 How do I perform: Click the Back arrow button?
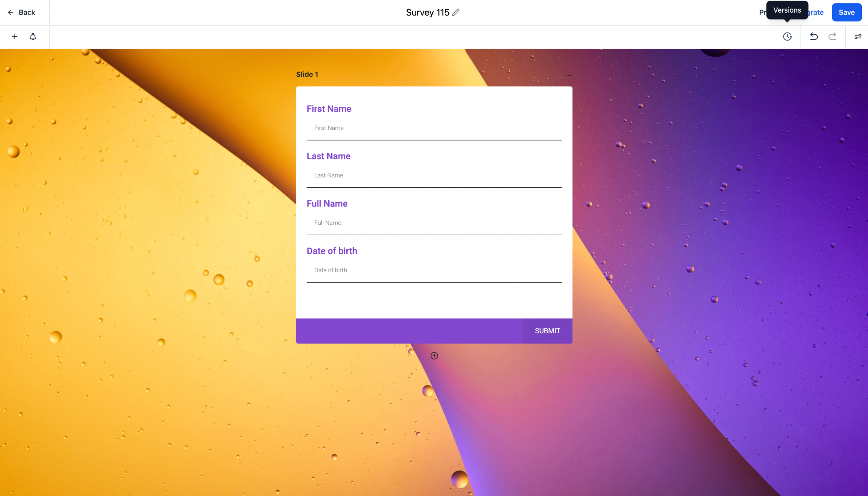21,12
